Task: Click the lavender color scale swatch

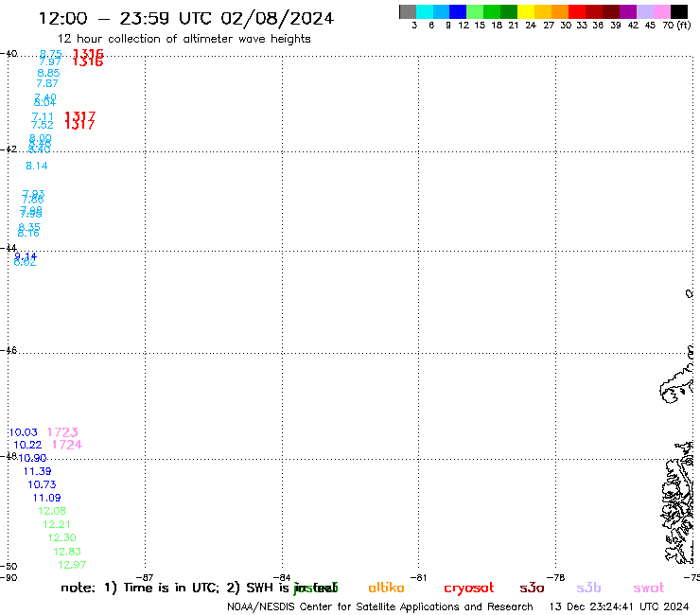Action: (x=645, y=11)
